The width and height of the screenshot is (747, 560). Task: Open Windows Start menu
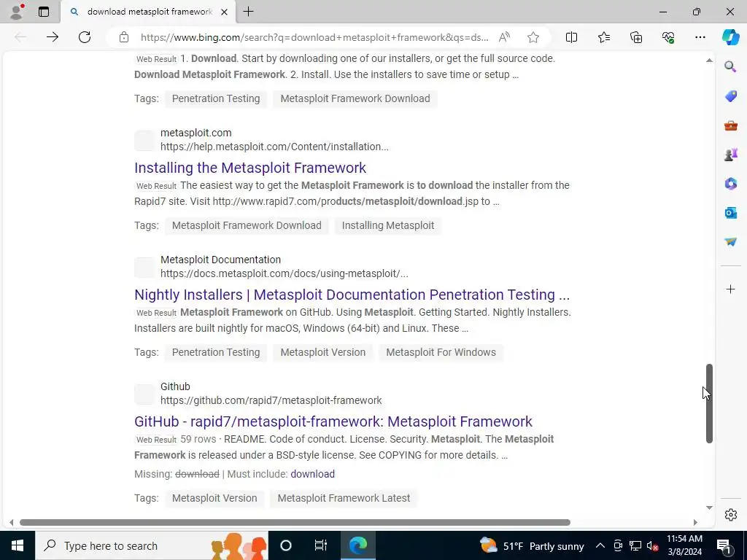point(18,545)
